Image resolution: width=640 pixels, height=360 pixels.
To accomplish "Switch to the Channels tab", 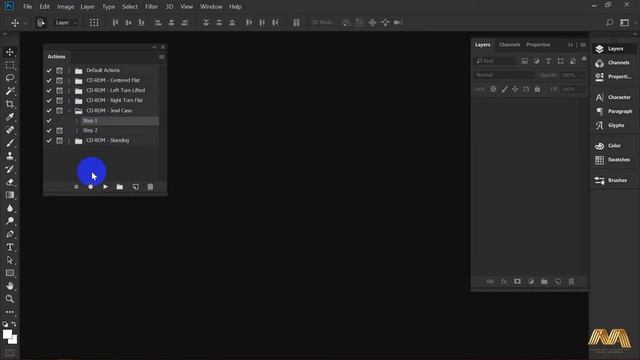I will (509, 44).
